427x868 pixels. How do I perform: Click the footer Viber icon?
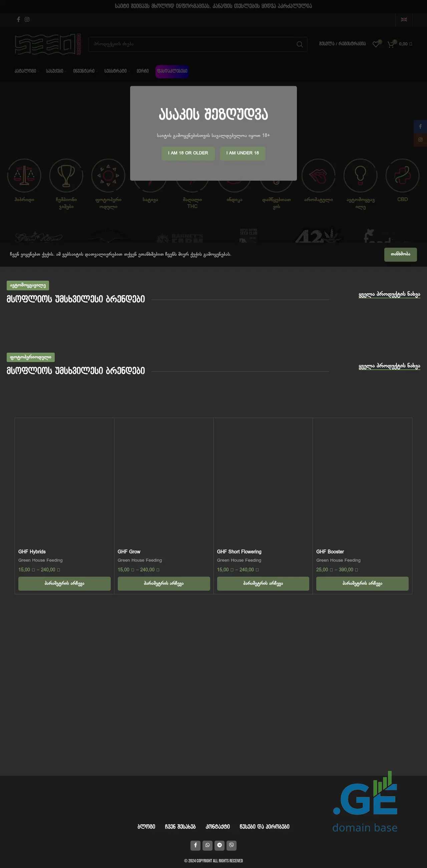coord(232,845)
